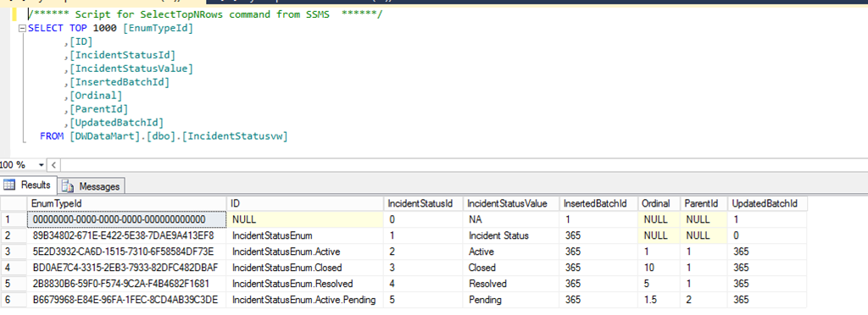Select row header number 4
The image size is (868, 315).
point(14,268)
